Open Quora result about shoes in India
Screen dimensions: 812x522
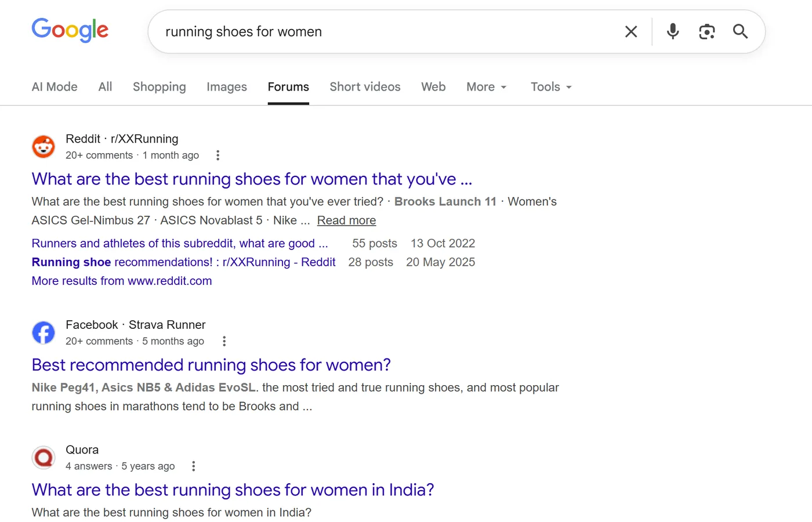[233, 490]
